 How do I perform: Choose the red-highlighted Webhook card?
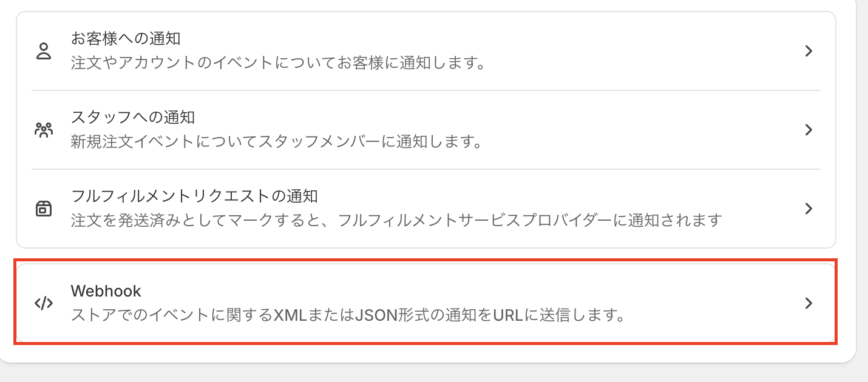[426, 303]
